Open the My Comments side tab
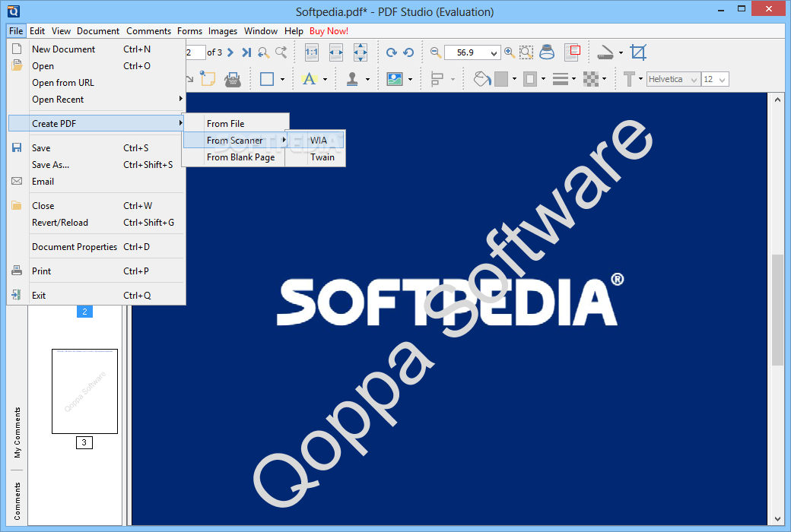Viewport: 791px width, 532px height. coord(17,432)
